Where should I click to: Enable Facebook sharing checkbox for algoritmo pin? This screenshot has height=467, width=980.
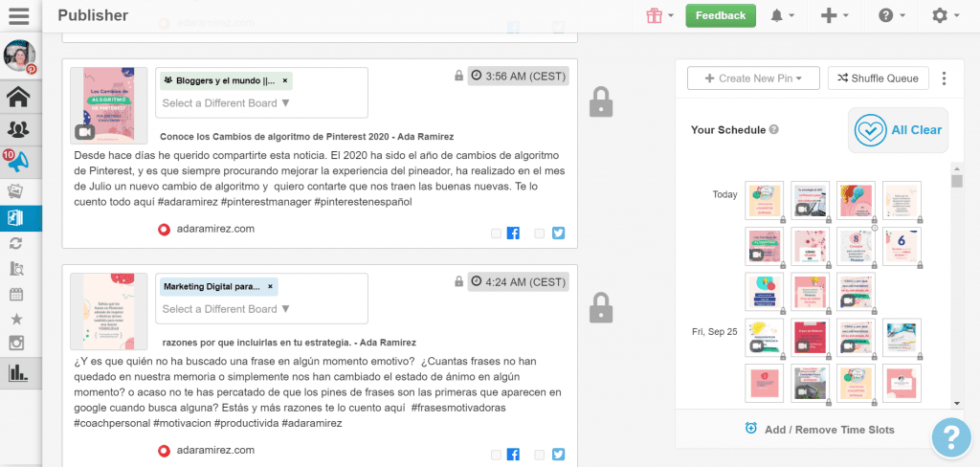[x=496, y=233]
